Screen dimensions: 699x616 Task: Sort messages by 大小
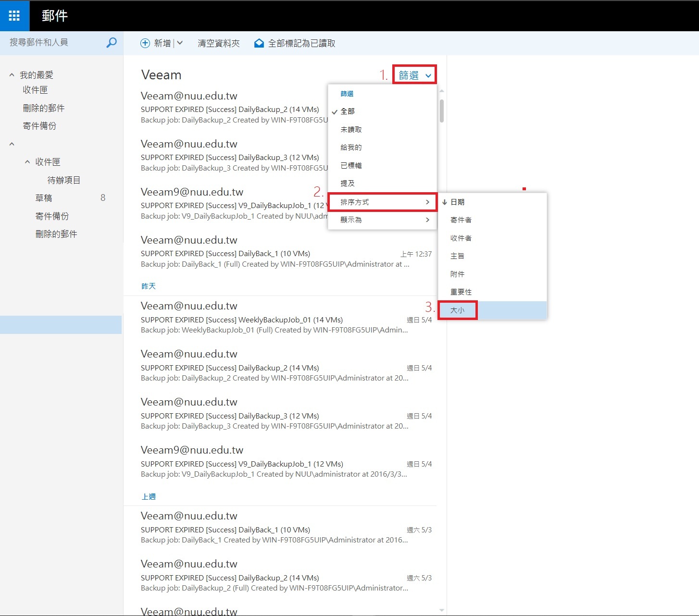(458, 310)
